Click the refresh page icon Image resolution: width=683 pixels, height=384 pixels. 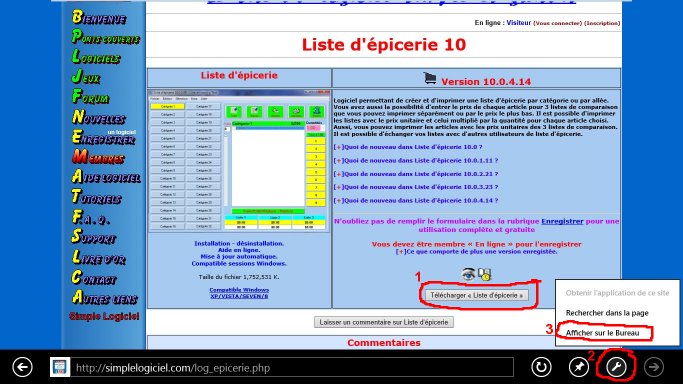[541, 367]
